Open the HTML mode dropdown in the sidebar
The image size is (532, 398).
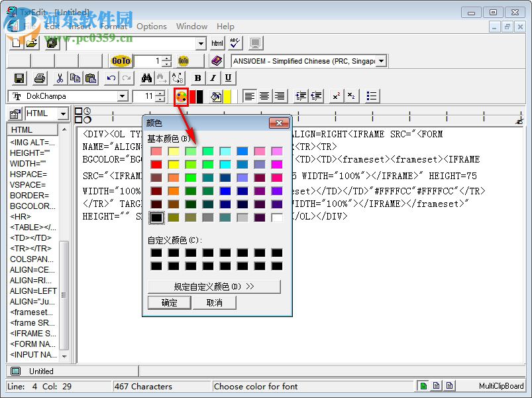(x=64, y=113)
